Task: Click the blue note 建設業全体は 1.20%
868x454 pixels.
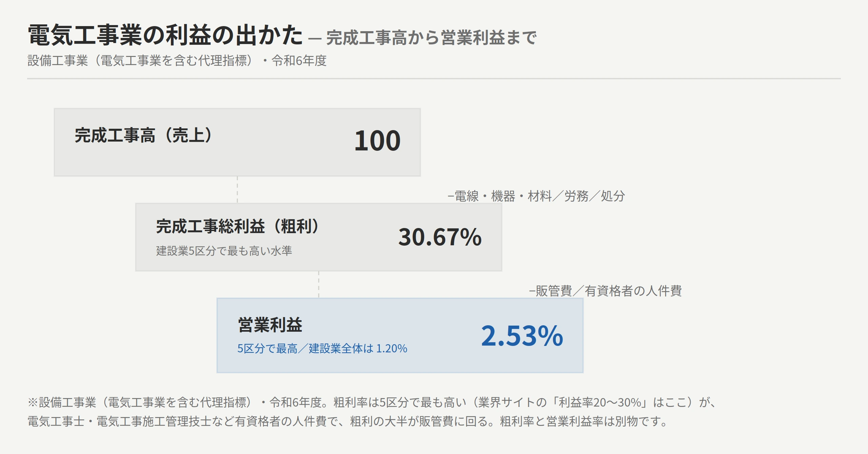Action: [x=358, y=349]
